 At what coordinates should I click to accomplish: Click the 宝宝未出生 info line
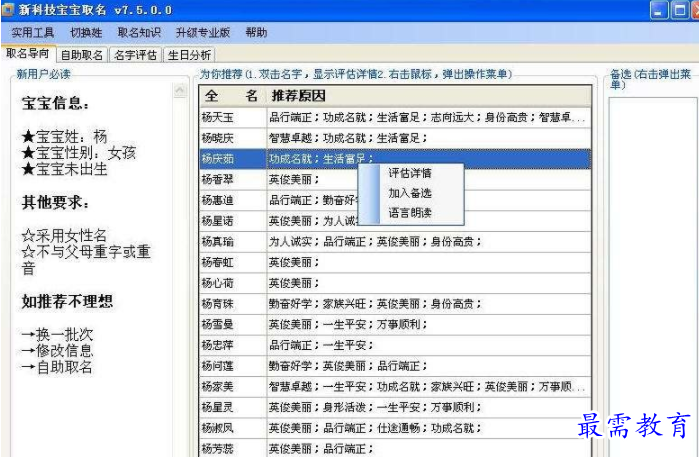tap(65, 169)
